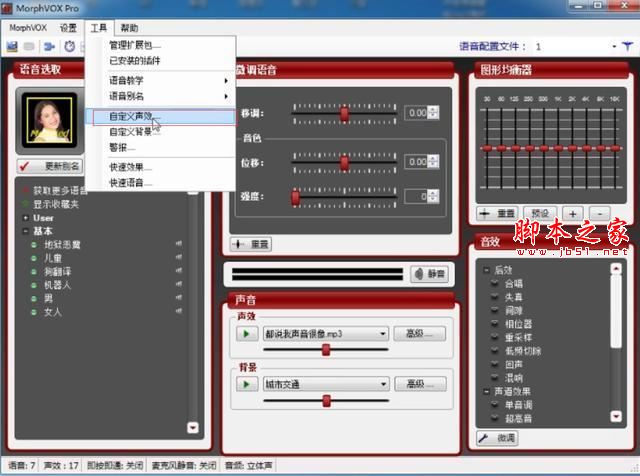Screen dimensions: 640x476
Task: Expand the User voice group
Action: 25,218
